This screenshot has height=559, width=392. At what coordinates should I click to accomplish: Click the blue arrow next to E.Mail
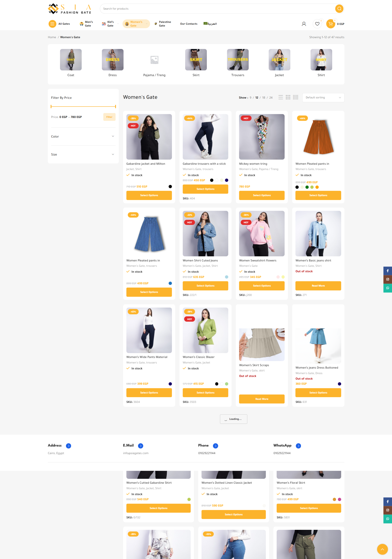[x=140, y=446]
